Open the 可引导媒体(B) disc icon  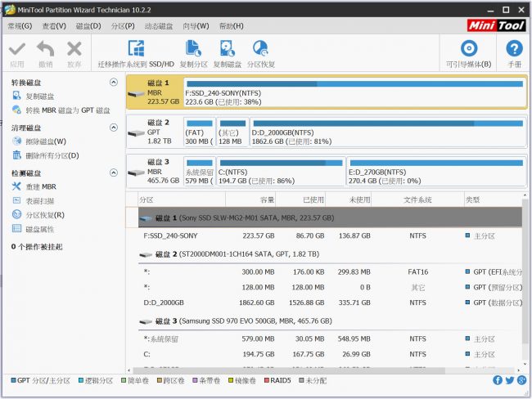(469, 51)
